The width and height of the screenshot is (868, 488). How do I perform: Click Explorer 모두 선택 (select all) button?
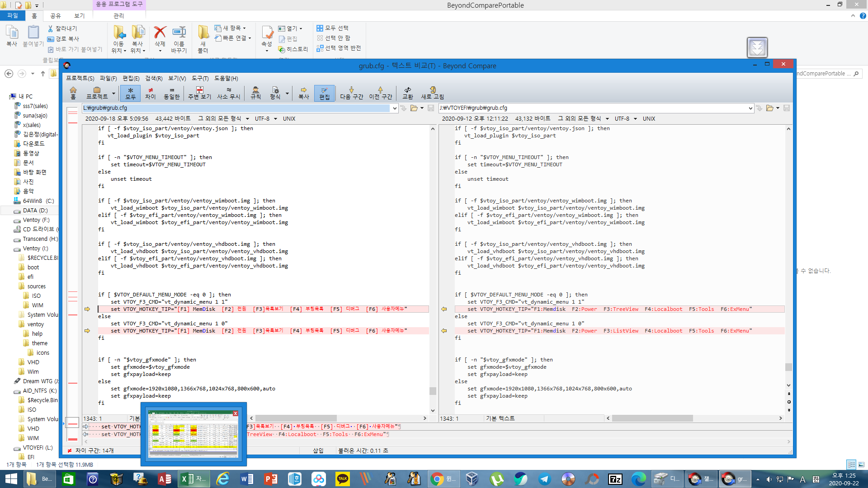tap(333, 28)
